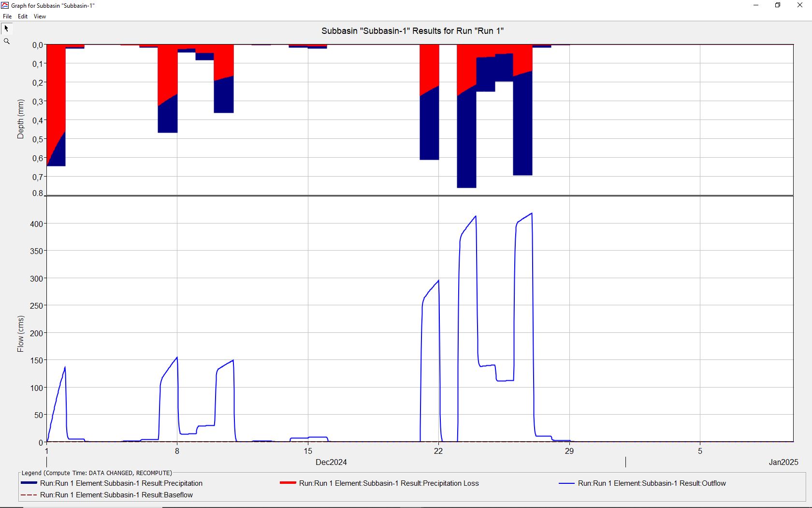Click the red Precipitation Loss legend swatch
812x508 pixels.
tap(288, 483)
